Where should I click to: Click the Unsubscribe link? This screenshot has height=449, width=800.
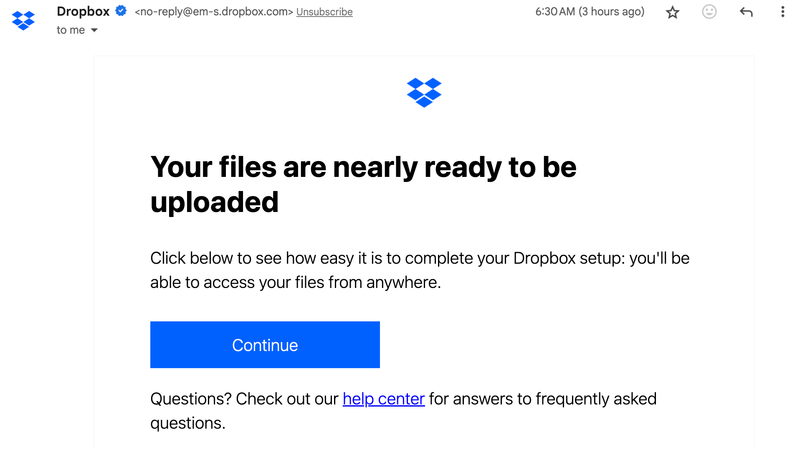tap(324, 12)
